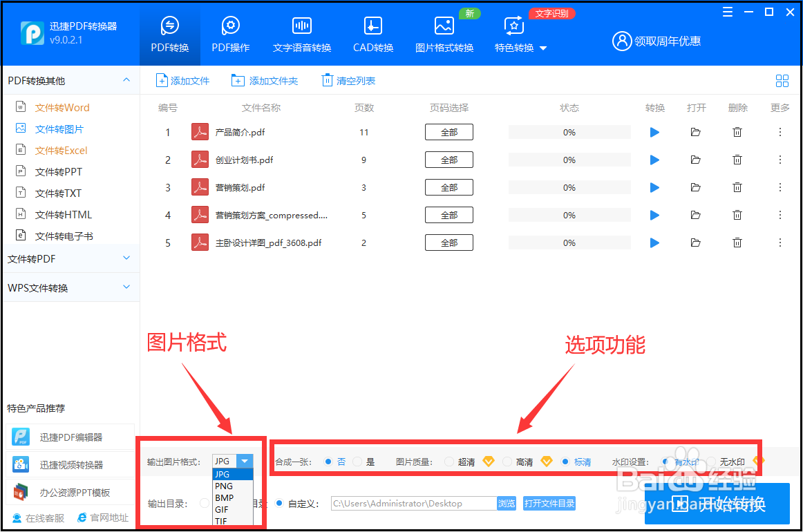Screen dimensions: 803x532
Task: Click 清空列表 button
Action: 348,81
